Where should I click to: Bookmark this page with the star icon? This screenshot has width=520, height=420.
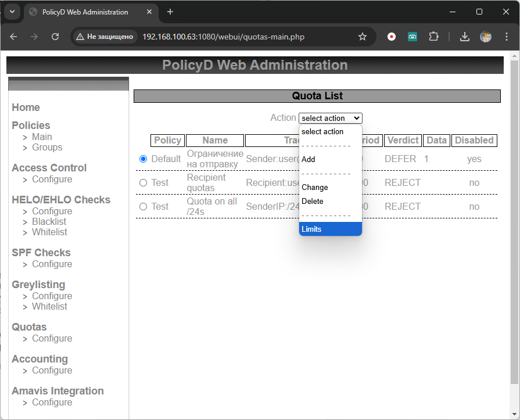(363, 37)
